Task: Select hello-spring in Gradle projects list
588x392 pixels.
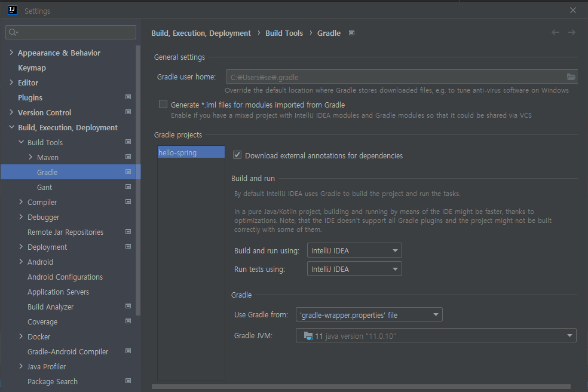Action: point(191,152)
